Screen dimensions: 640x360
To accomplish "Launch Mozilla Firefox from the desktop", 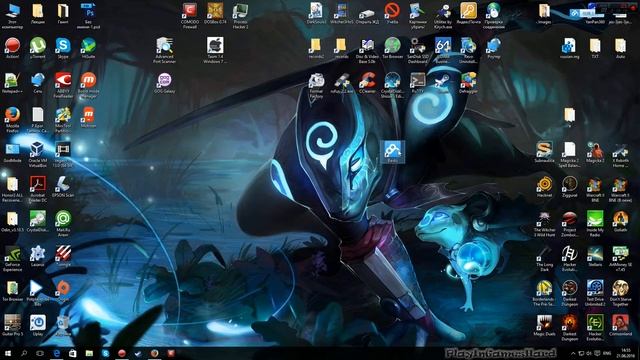I will (x=12, y=119).
